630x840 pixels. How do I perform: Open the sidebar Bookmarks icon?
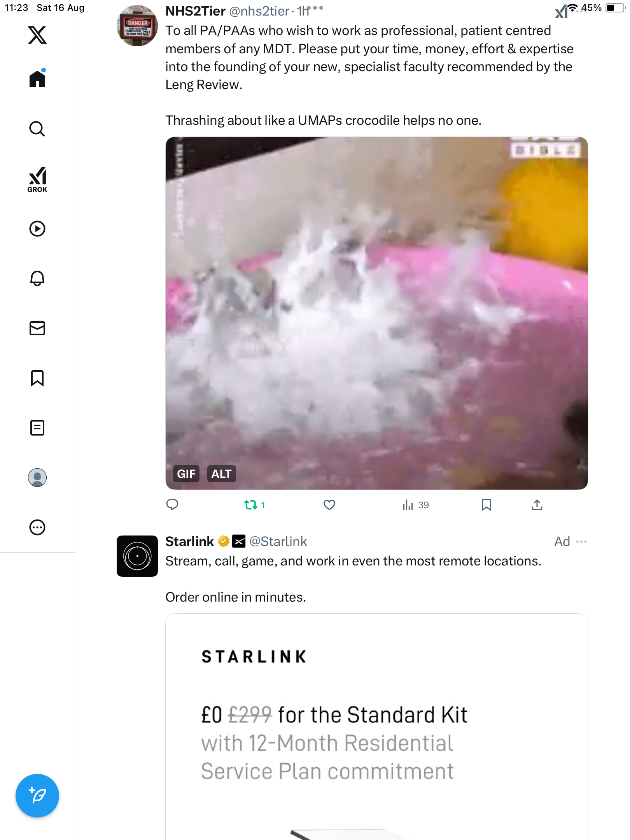click(37, 378)
